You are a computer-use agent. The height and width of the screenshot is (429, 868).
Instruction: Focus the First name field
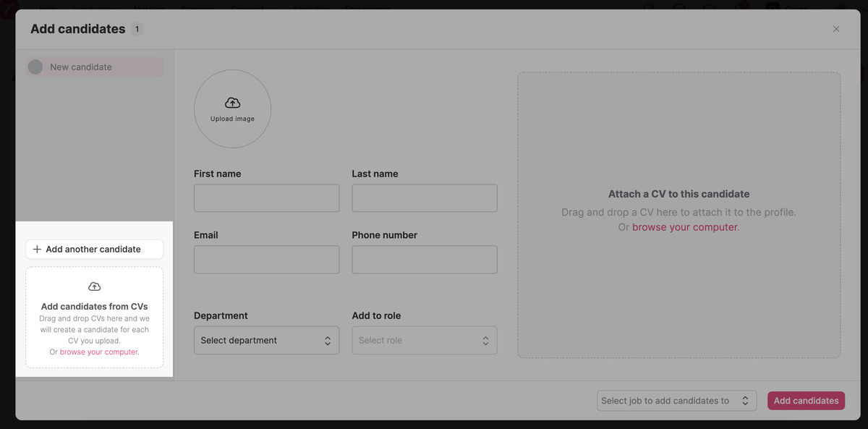pos(266,198)
